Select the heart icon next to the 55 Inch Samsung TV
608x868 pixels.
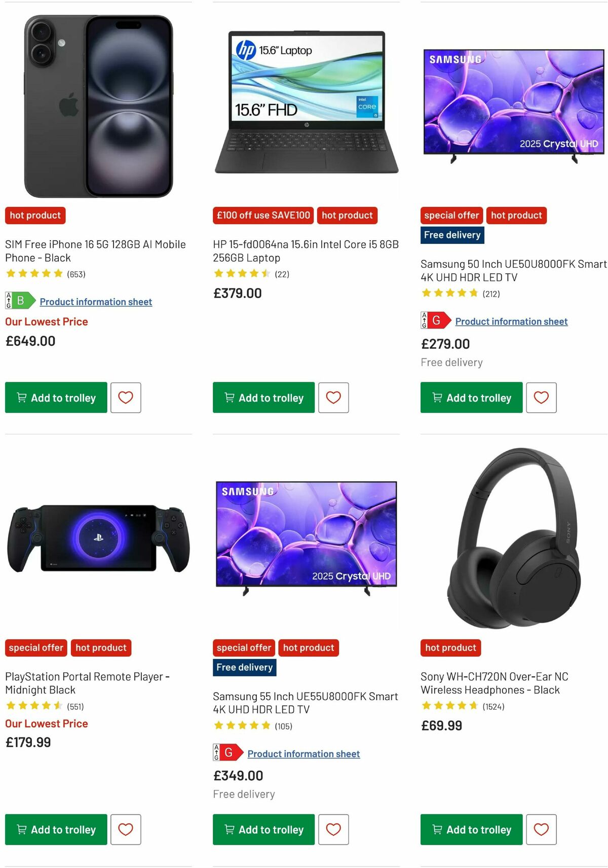click(333, 829)
